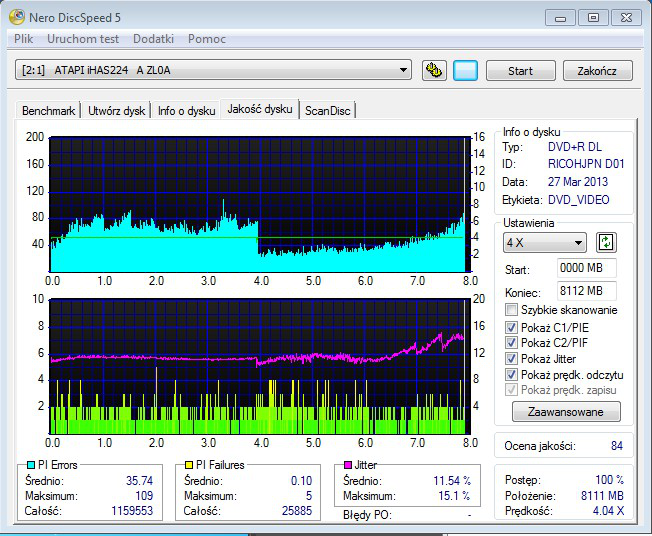Image resolution: width=652 pixels, height=536 pixels.
Task: Click the green refresh speed icon
Action: [606, 242]
